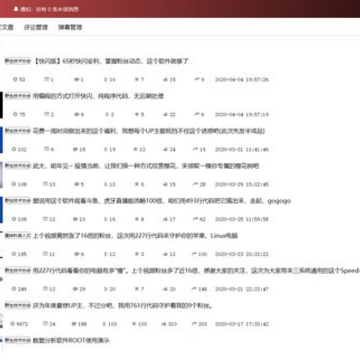Viewport: 360px width, 360px height.
Task: Open video 武大，明年见
Action: pyautogui.click(x=146, y=166)
